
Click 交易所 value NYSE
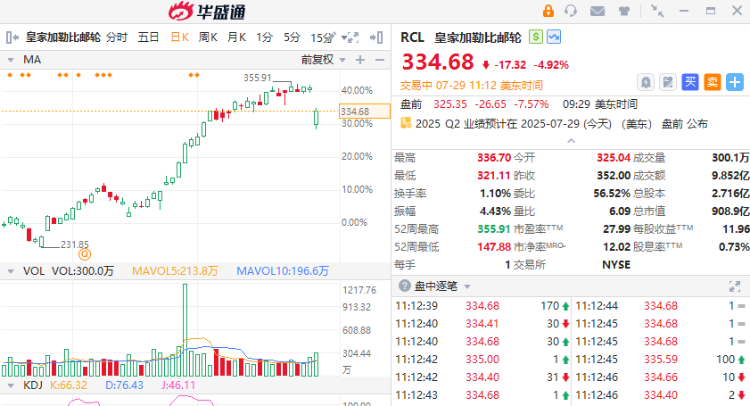pos(616,264)
